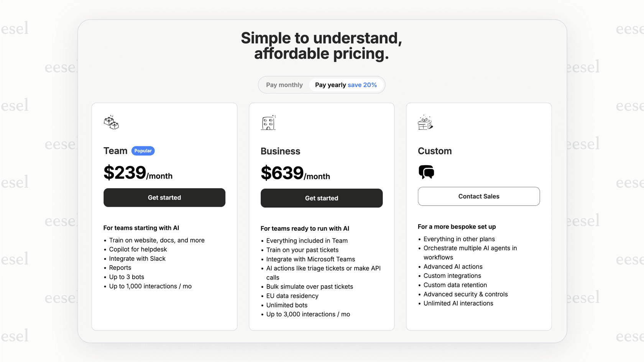This screenshot has height=362, width=644.
Task: Click the gift box icon on the Custom plan
Action: (425, 123)
